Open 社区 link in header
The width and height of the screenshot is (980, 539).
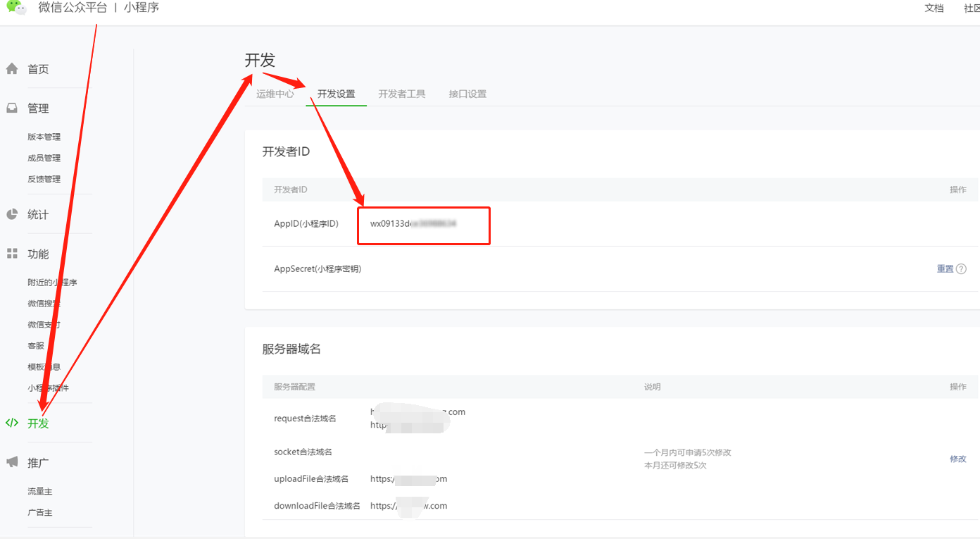tap(972, 8)
